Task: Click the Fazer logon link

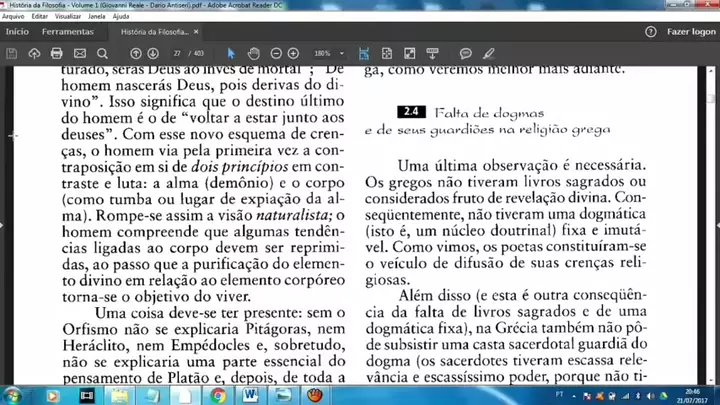Action: [x=691, y=32]
